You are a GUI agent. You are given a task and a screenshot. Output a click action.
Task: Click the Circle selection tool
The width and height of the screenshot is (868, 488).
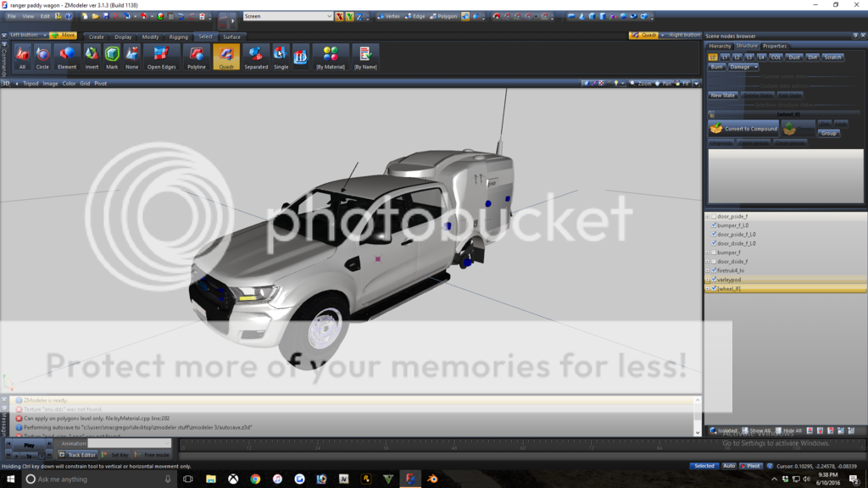point(42,57)
